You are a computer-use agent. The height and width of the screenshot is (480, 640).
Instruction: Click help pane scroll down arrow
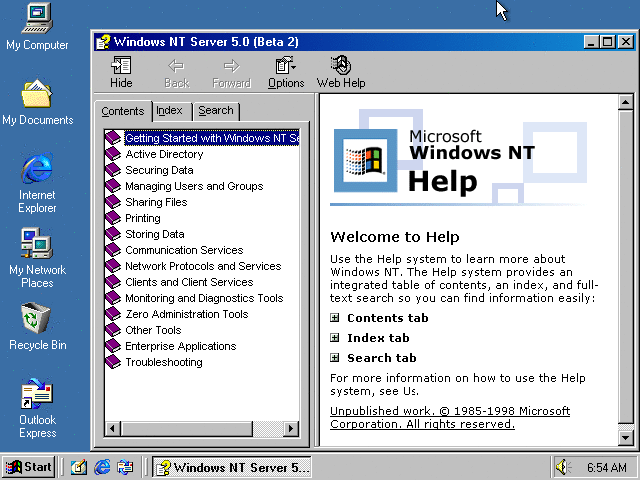coord(625,438)
